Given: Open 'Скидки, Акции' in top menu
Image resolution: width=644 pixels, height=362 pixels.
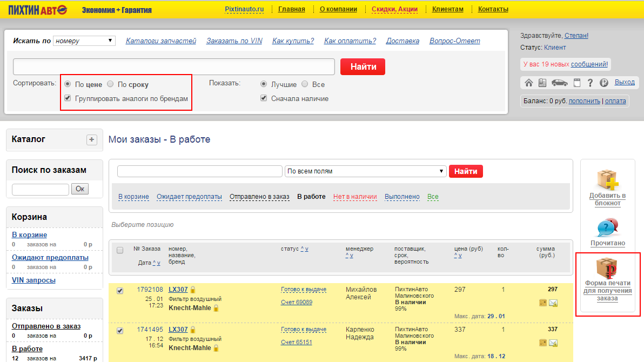Looking at the screenshot, I should tap(394, 9).
